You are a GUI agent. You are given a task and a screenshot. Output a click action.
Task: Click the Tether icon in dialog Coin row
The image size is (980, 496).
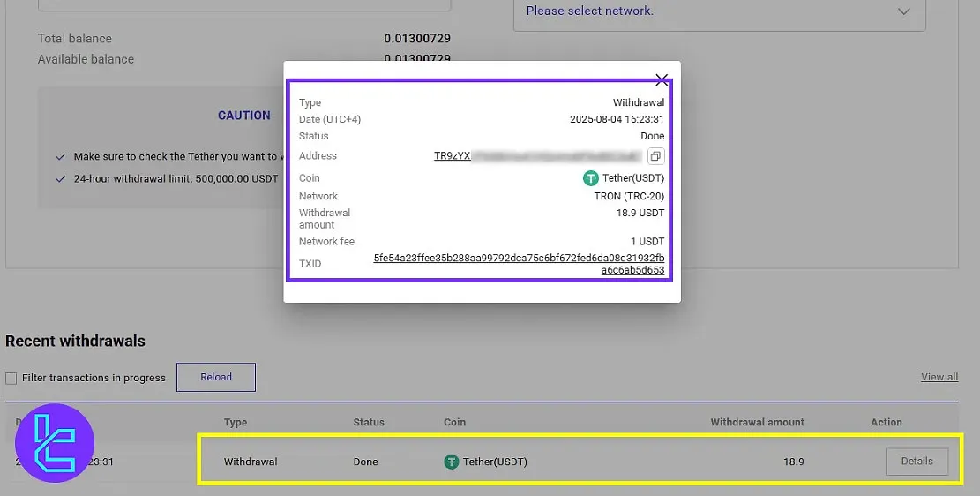pyautogui.click(x=591, y=178)
